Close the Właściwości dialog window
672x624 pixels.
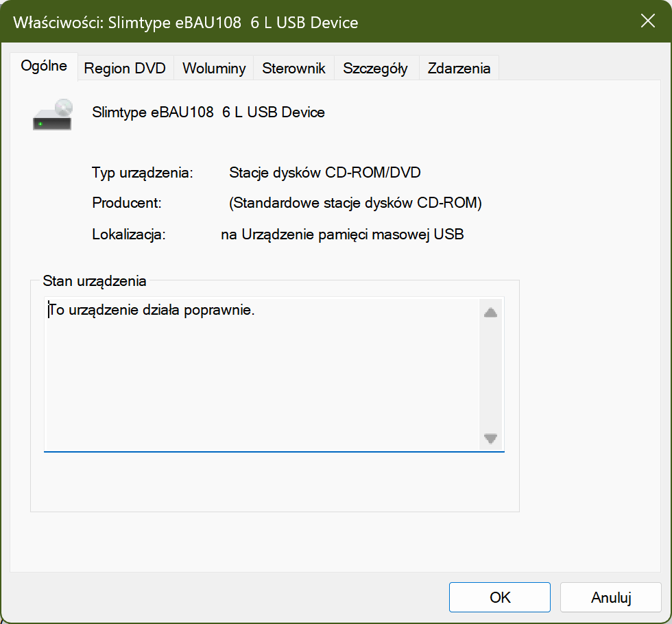[x=647, y=21]
